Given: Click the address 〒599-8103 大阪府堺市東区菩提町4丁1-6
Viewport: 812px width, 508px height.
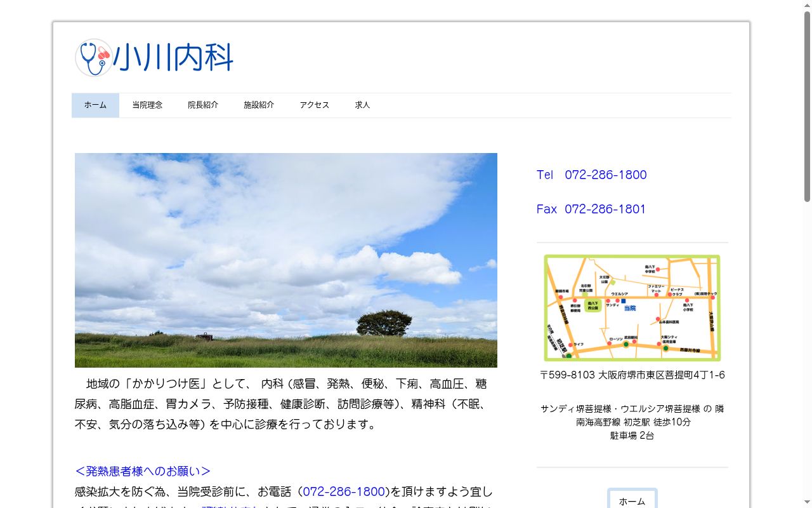Looking at the screenshot, I should pos(632,375).
